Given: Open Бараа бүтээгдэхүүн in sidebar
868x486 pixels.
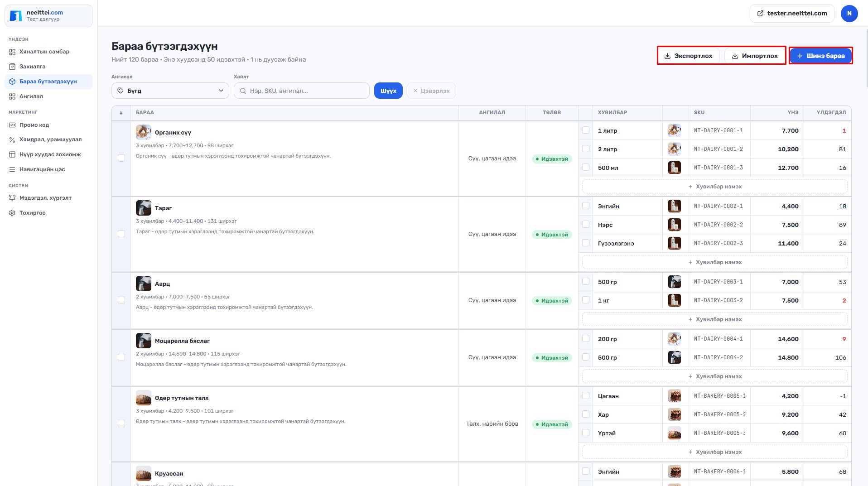Looking at the screenshot, I should [48, 82].
